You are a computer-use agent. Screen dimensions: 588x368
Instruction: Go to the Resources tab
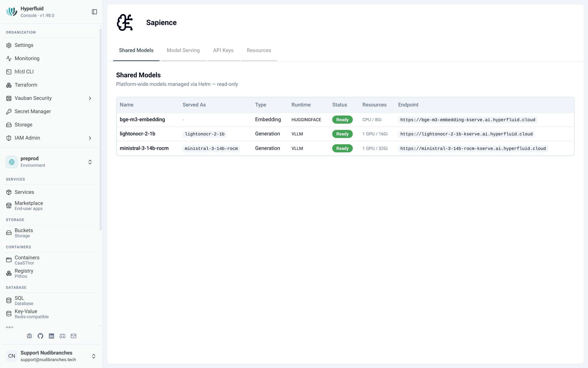tap(259, 50)
